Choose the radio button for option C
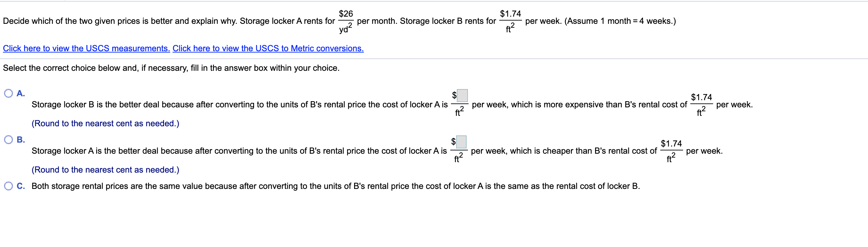This screenshot has height=247, width=868. pos(8,186)
